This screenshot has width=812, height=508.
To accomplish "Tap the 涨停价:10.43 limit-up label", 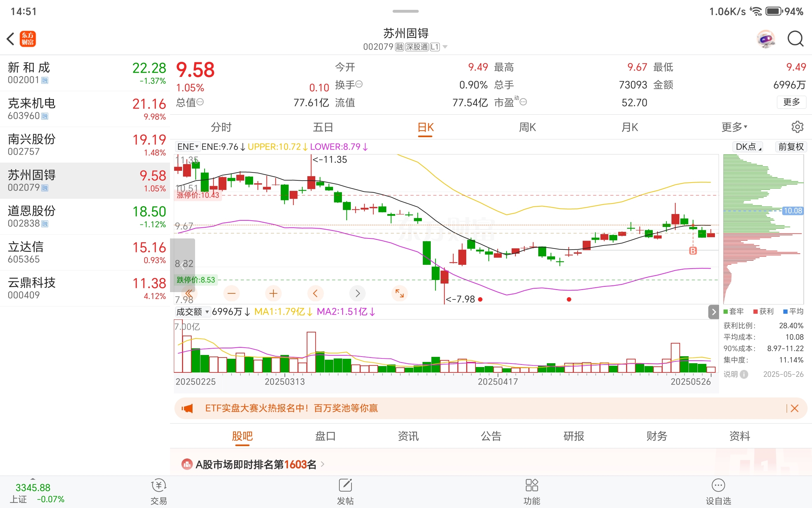I will 198,195.
